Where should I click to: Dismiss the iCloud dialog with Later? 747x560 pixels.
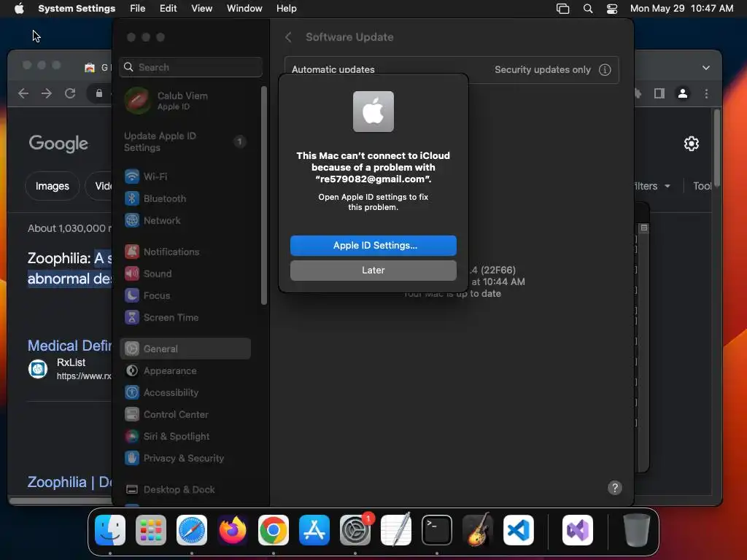pos(373,270)
